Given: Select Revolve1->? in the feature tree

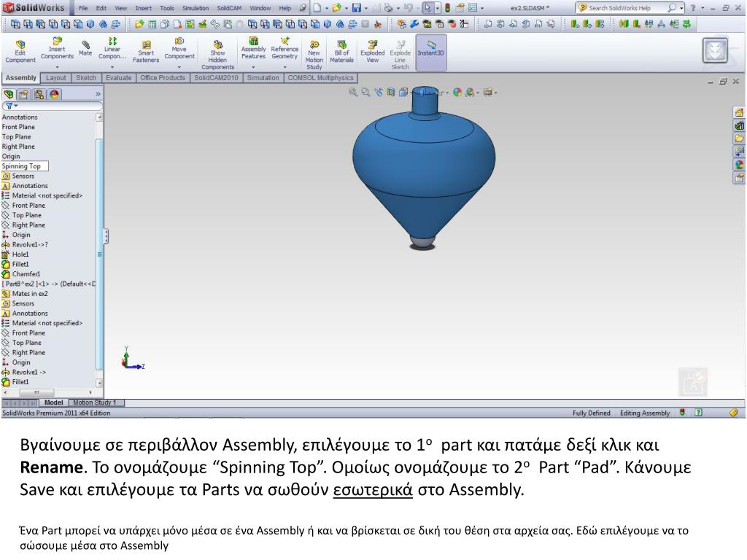Looking at the screenshot, I should click(29, 245).
